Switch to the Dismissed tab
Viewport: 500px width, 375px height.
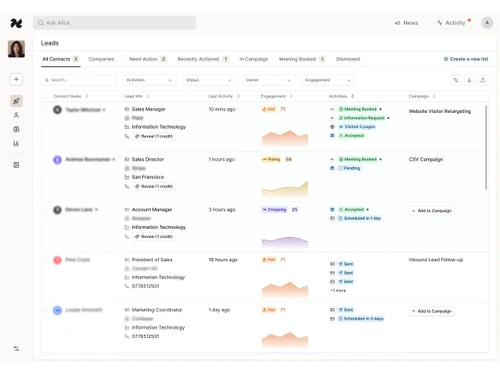pos(348,59)
